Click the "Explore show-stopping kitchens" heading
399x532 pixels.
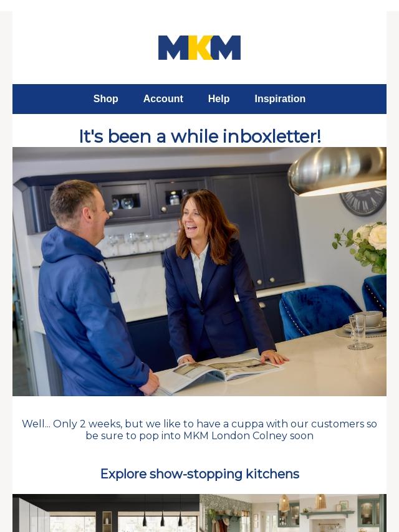pos(199,473)
